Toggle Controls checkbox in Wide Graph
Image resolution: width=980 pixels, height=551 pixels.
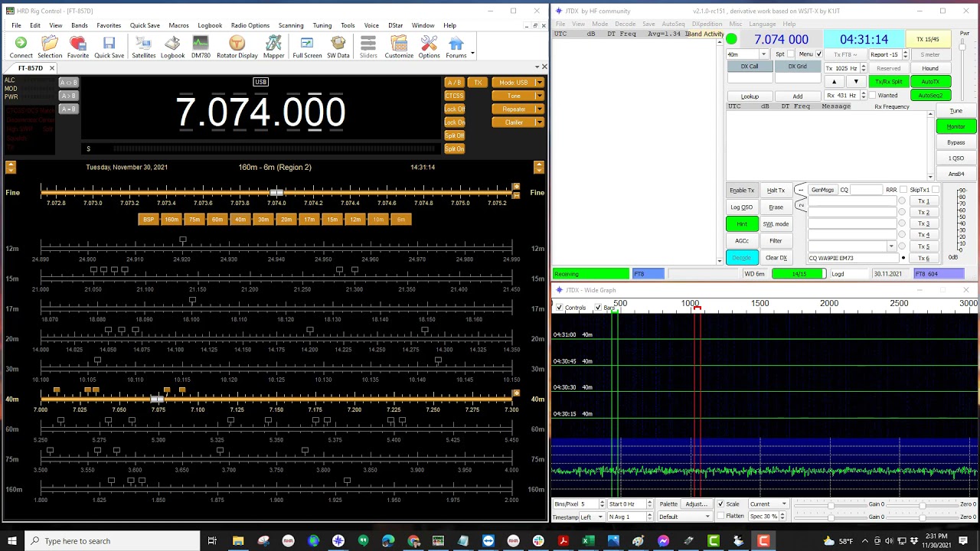pyautogui.click(x=559, y=308)
